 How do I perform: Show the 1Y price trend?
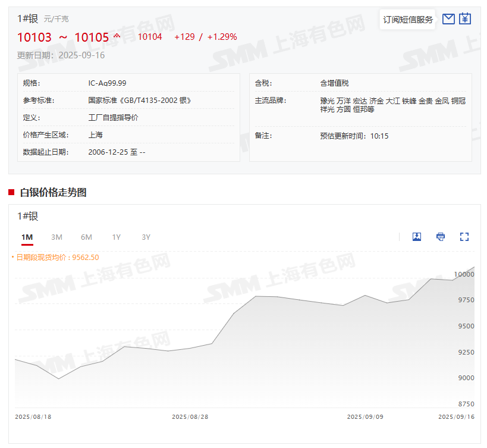pos(116,237)
